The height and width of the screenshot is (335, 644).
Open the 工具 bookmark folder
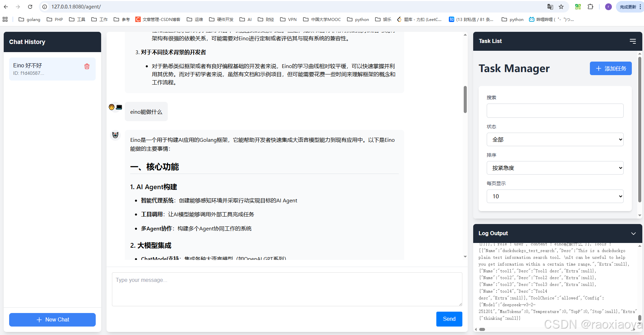click(x=77, y=19)
